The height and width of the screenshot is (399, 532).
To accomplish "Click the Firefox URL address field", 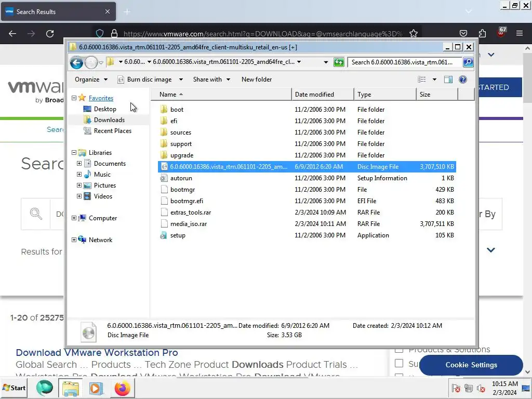I will pyautogui.click(x=263, y=34).
